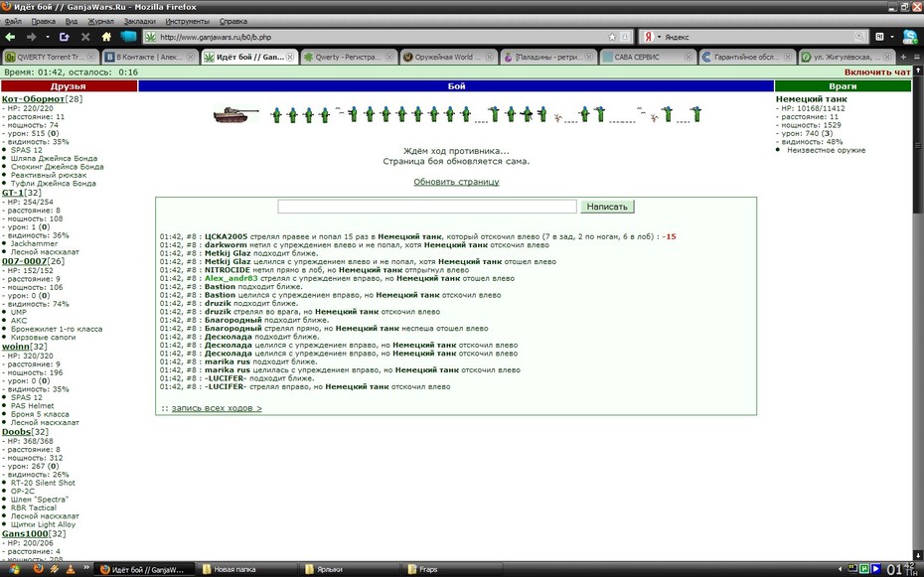Go to home page via house icon
The width and height of the screenshot is (924, 577).
106,37
